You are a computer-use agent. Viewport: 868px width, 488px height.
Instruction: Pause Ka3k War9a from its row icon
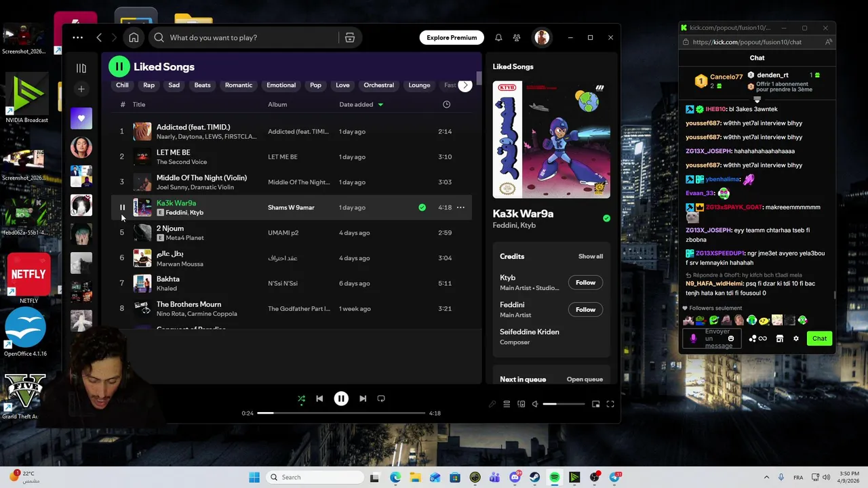point(122,207)
